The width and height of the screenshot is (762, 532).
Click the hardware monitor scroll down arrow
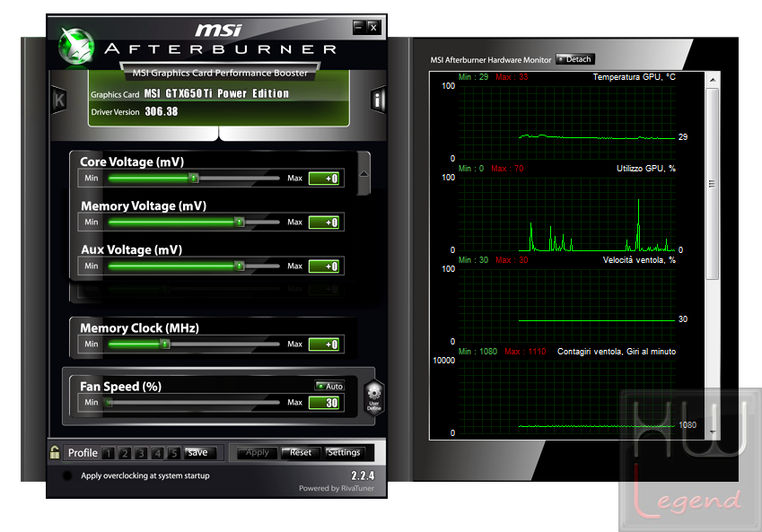(713, 432)
